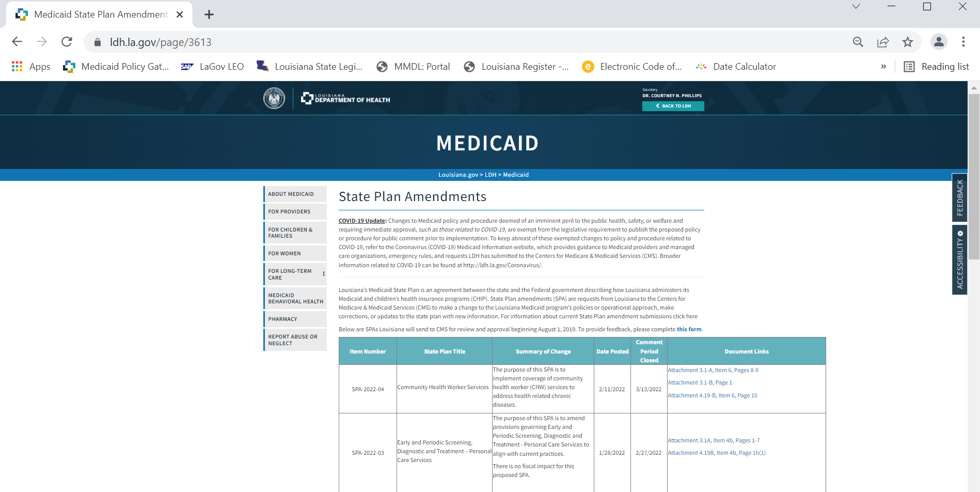The image size is (980, 492).
Task: Open the ABOUT MEDICAID sidebar item
Action: coord(295,194)
